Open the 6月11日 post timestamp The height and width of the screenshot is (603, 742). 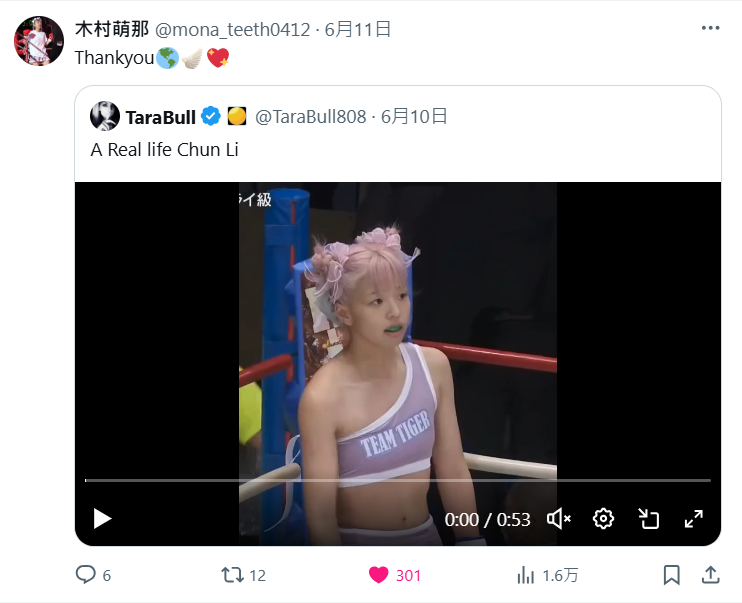pos(357,29)
